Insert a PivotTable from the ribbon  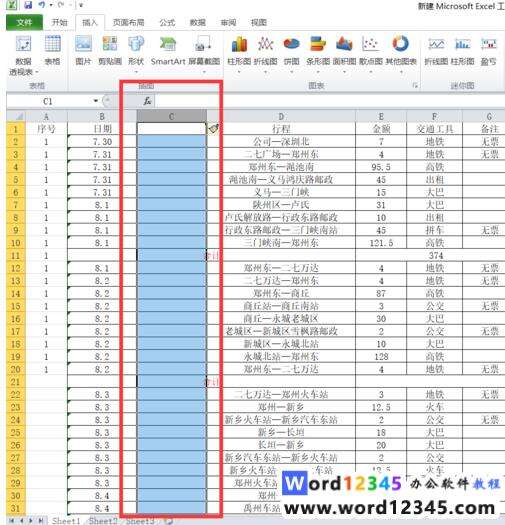click(23, 55)
